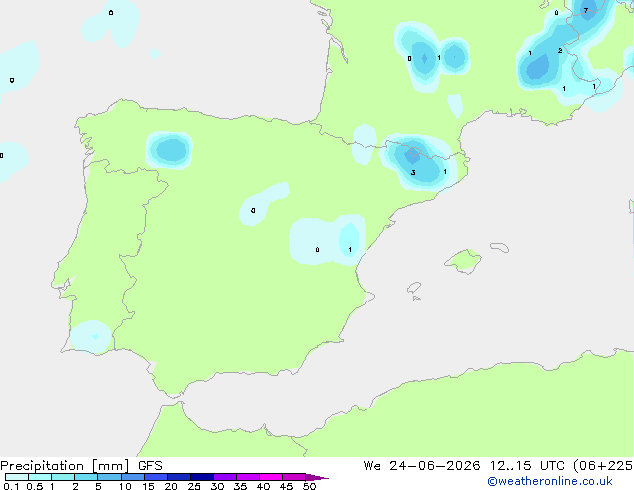
Task: Click the '2' precipitation value in southeast France
Action: 560,51
